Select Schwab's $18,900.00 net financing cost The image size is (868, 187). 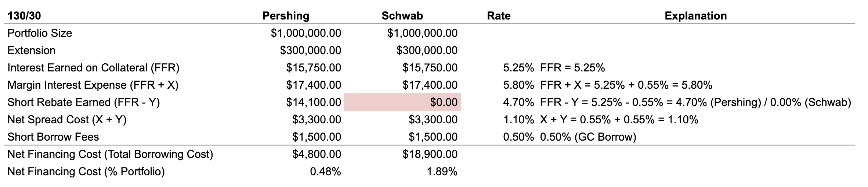pos(430,154)
